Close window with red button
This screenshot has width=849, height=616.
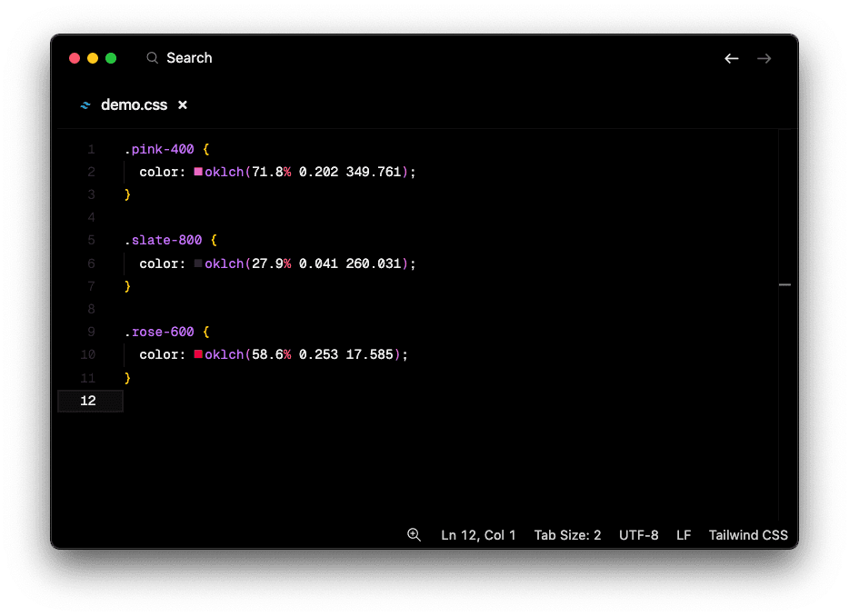[x=75, y=58]
